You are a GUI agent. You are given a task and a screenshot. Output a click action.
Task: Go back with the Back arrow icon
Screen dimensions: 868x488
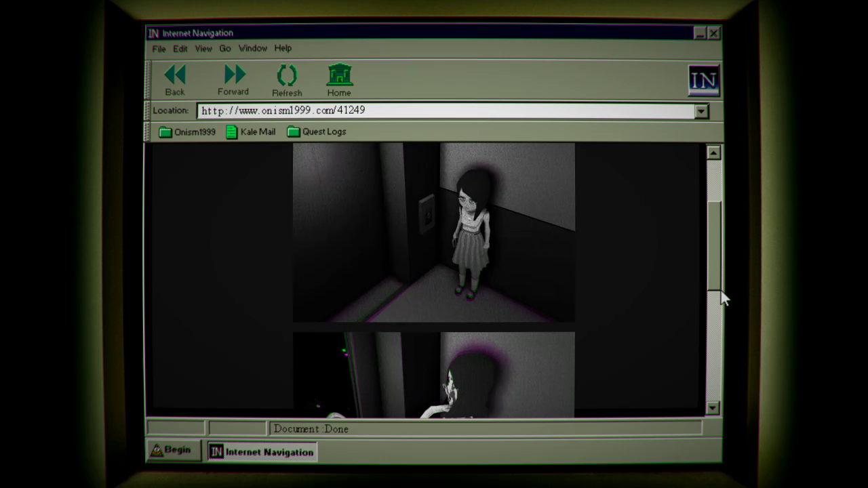175,75
